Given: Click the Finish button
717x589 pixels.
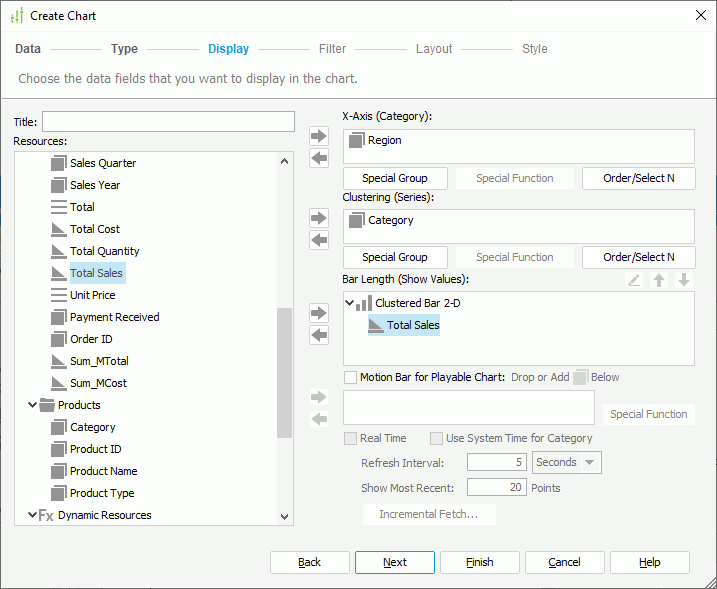Looking at the screenshot, I should (480, 562).
